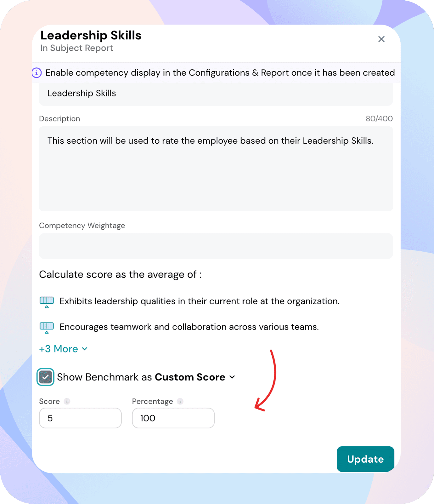Click the Leadership Skills name field
Viewport: 434px width, 504px height.
tap(216, 94)
